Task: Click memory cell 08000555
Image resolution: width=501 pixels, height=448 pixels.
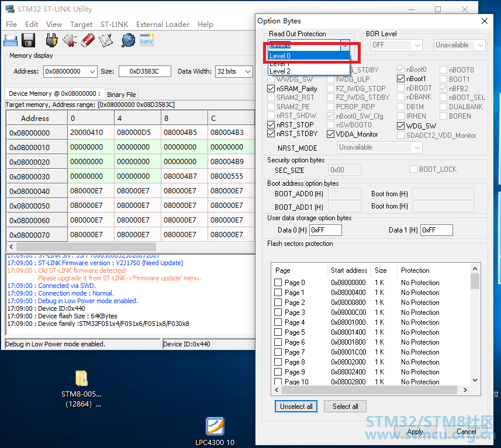Action: pos(231,176)
